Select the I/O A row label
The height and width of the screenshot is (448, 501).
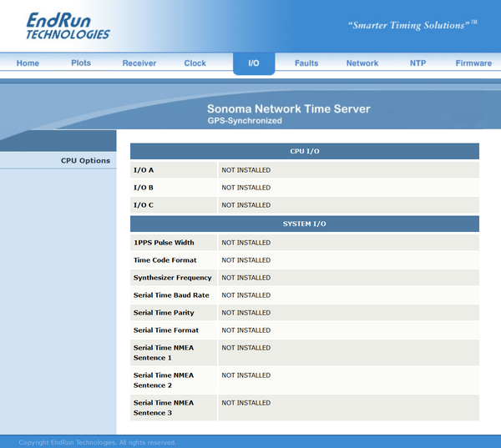(x=144, y=170)
